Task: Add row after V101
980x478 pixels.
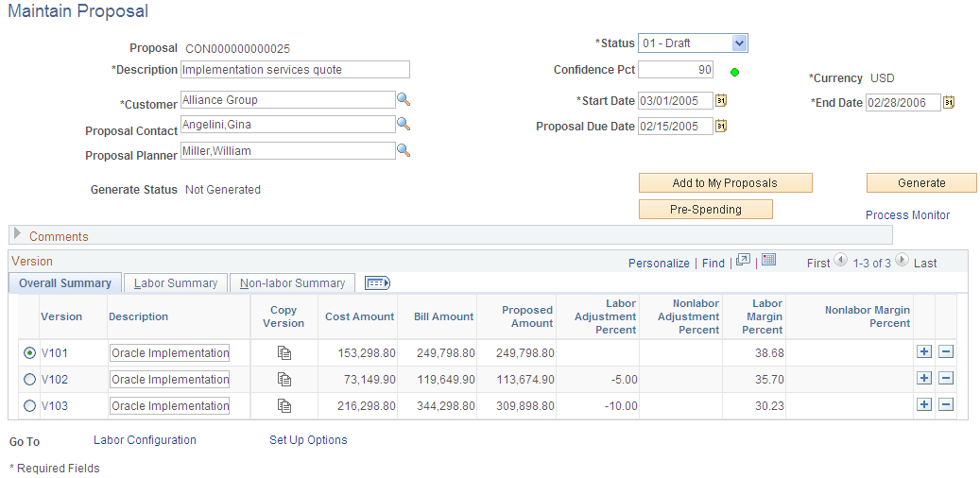Action: click(923, 351)
